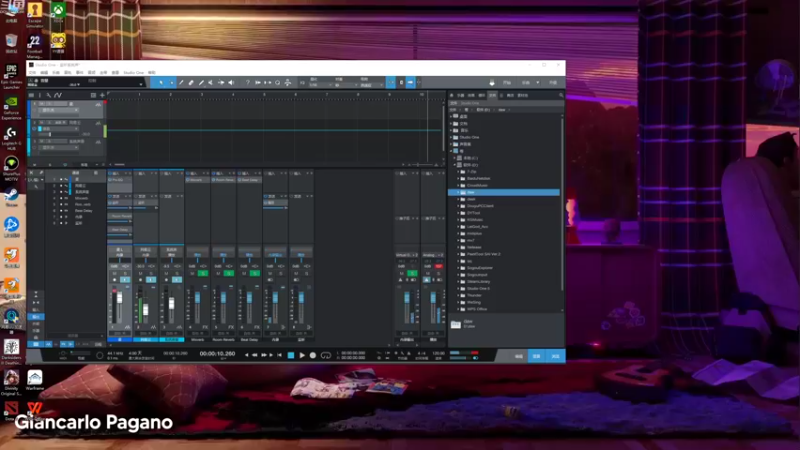Click the Mixverb channel volume fader
Image resolution: width=800 pixels, height=450 pixels.
(x=197, y=297)
